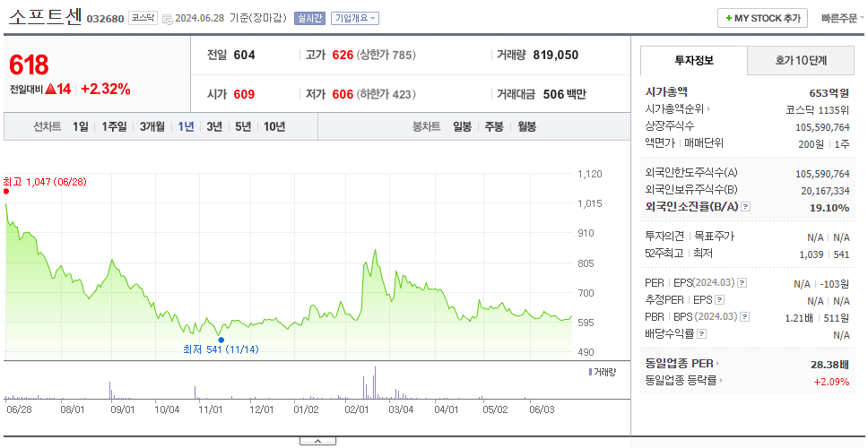Click the 외국인보유주식수 value 20,167,334

coord(824,192)
